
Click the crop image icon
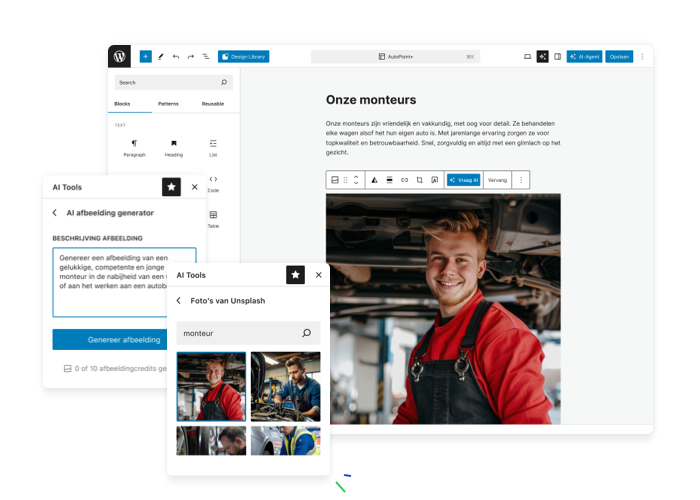(420, 180)
